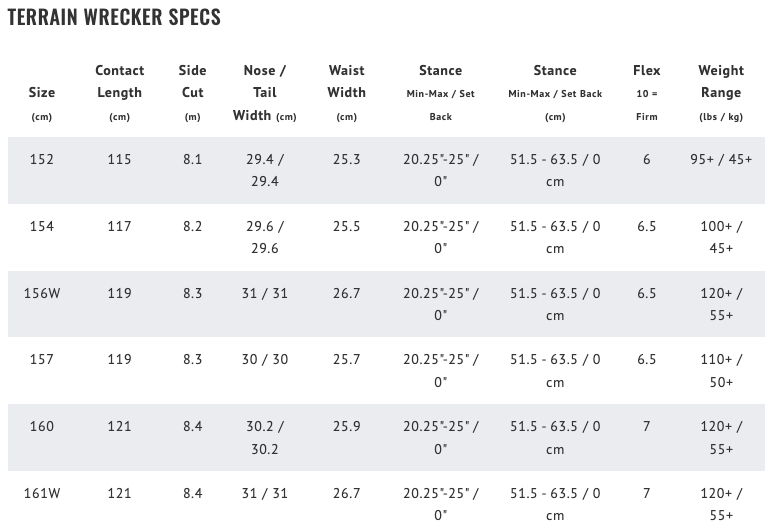
Task: Click the 156W size row label
Action: [42, 293]
